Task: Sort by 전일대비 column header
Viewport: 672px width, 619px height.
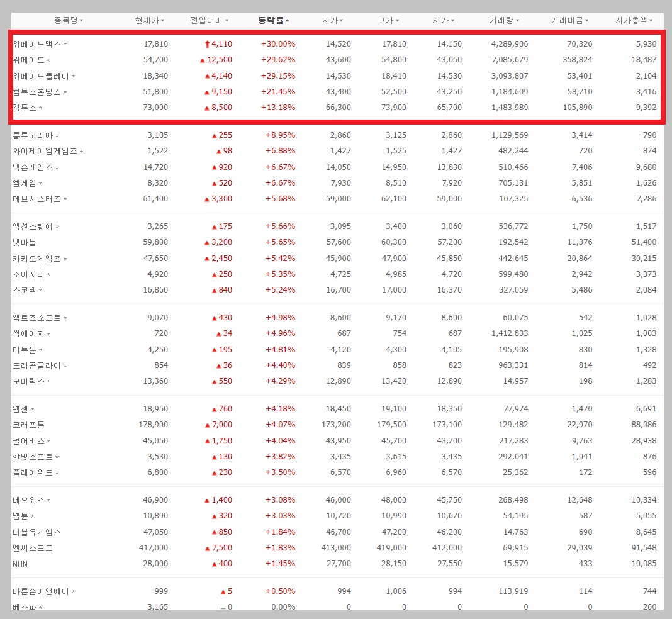Action: pos(209,21)
